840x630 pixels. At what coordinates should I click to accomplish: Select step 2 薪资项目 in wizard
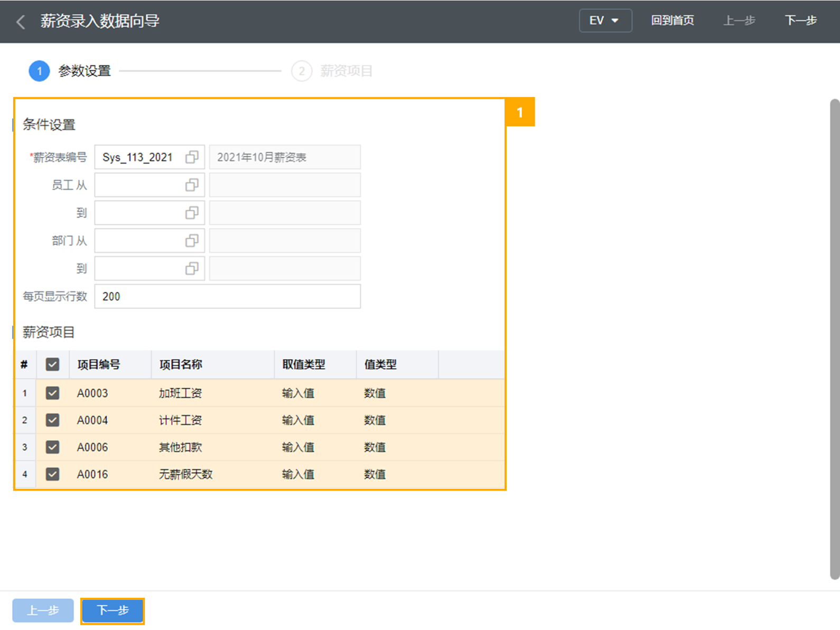pyautogui.click(x=332, y=71)
